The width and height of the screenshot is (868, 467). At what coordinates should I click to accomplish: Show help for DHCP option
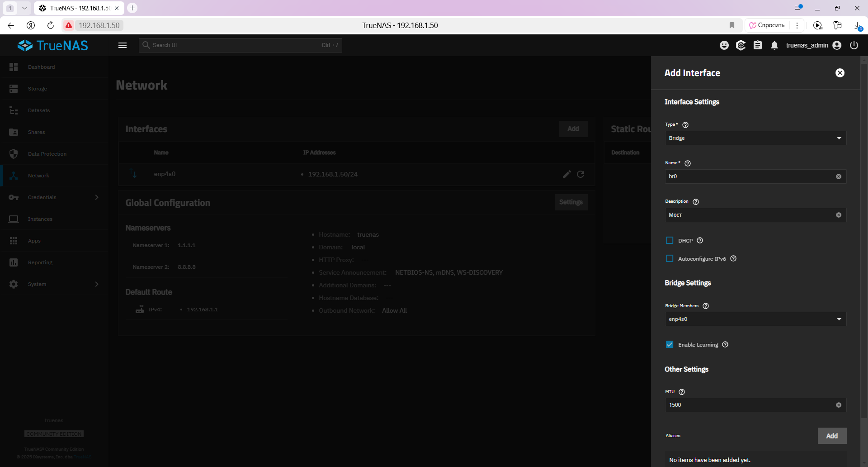click(700, 240)
